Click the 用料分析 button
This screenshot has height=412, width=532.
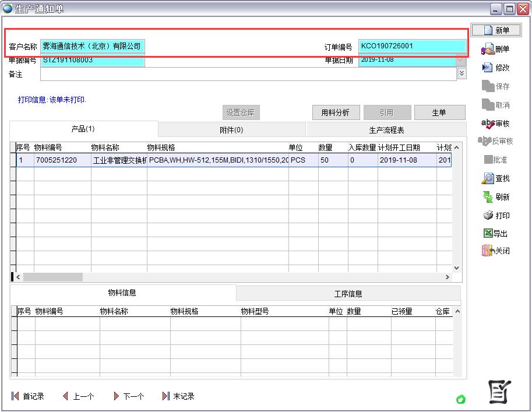pos(336,112)
